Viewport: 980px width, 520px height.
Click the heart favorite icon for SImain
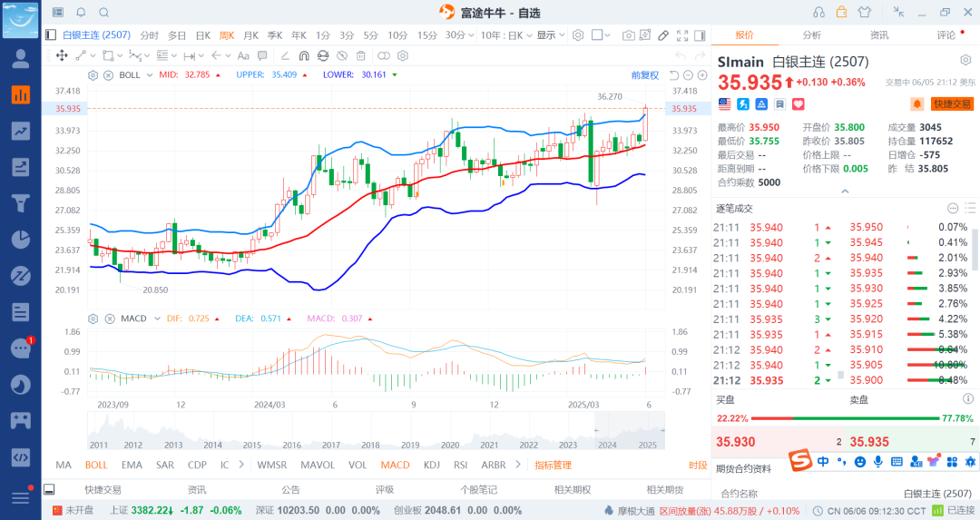click(798, 103)
